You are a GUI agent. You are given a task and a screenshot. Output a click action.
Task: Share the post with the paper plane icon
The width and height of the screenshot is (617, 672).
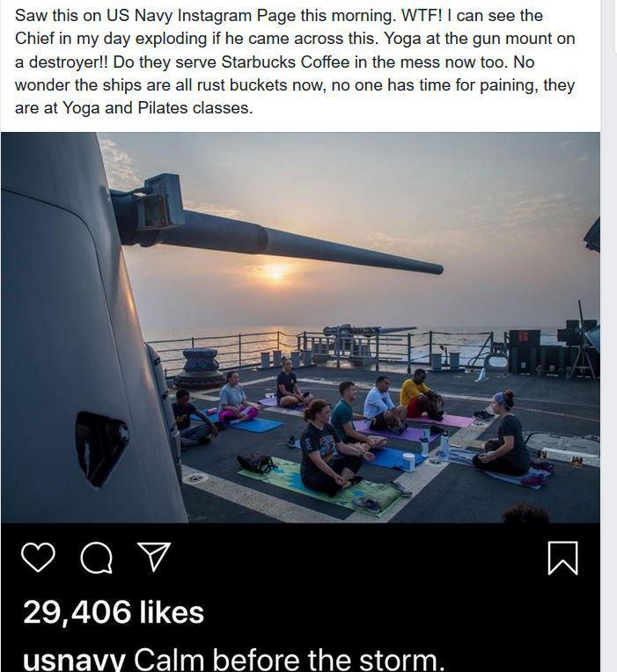coord(154,558)
